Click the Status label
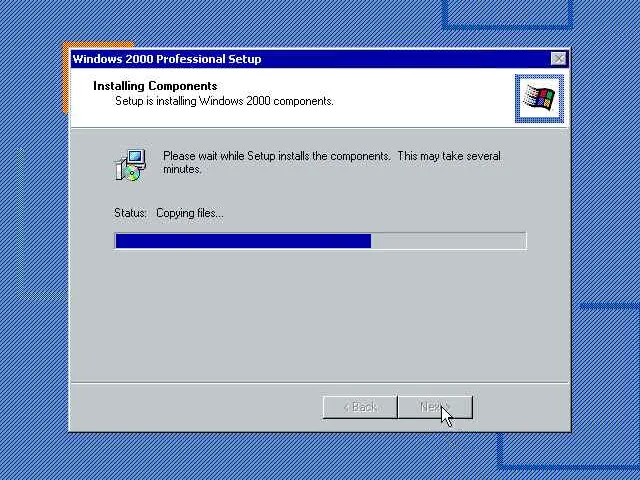This screenshot has width=640, height=480. tap(130, 213)
